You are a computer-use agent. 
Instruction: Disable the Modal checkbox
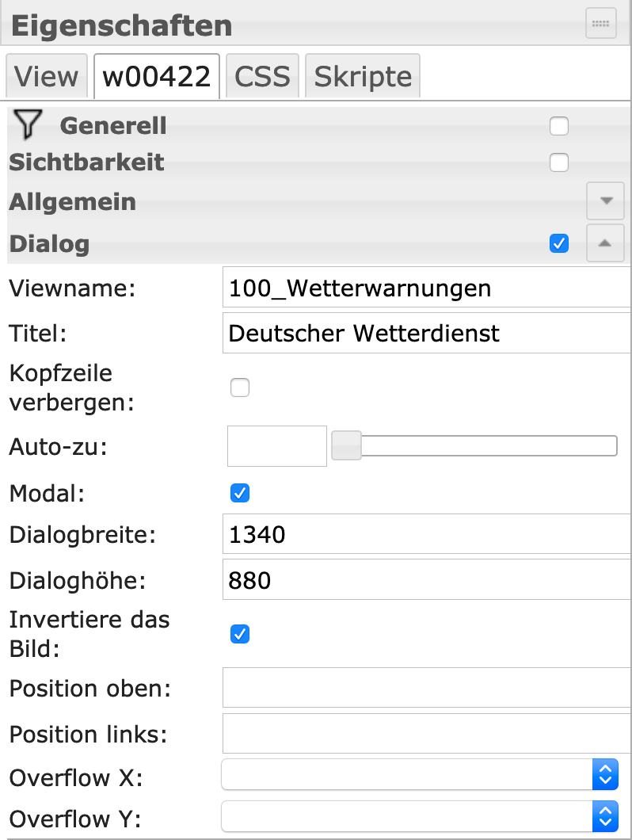pyautogui.click(x=240, y=493)
